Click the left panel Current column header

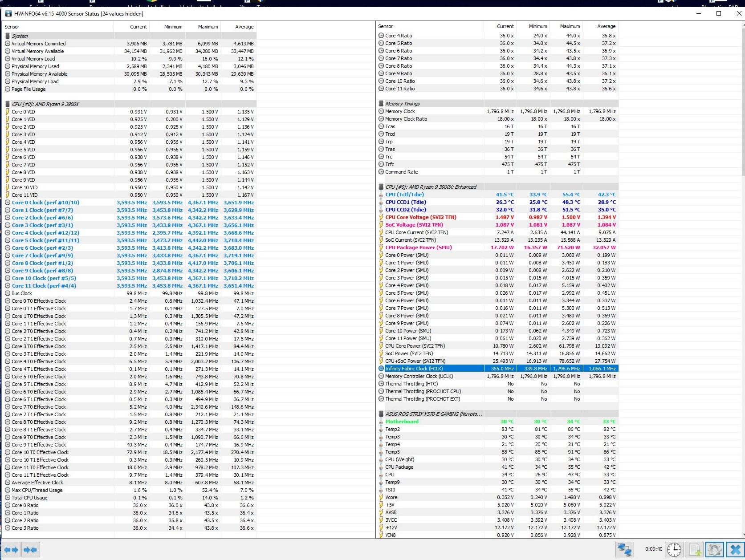[132, 27]
